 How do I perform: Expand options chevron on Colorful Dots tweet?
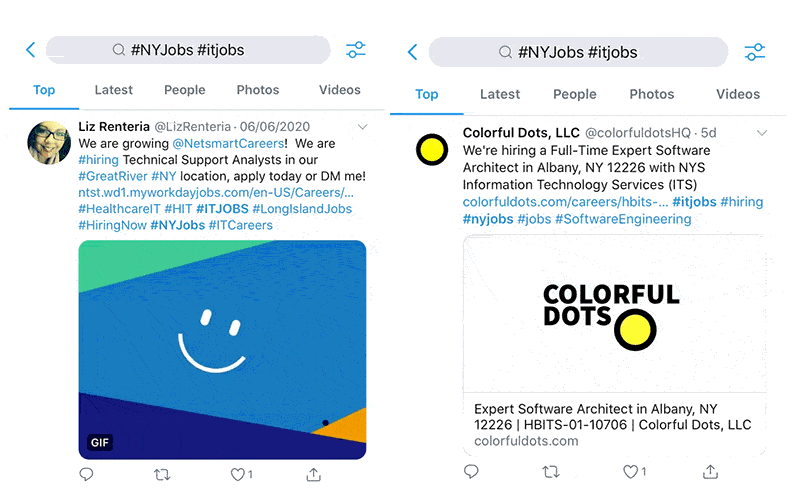762,133
